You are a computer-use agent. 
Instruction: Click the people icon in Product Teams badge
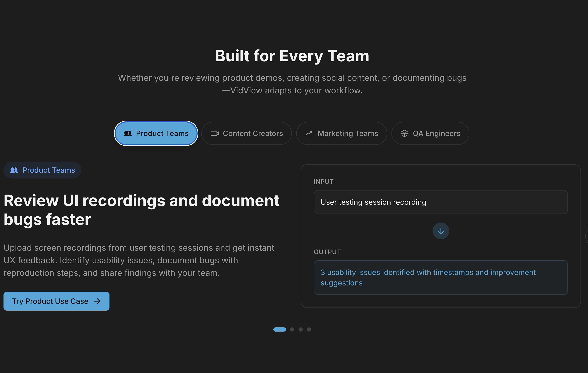(x=14, y=170)
